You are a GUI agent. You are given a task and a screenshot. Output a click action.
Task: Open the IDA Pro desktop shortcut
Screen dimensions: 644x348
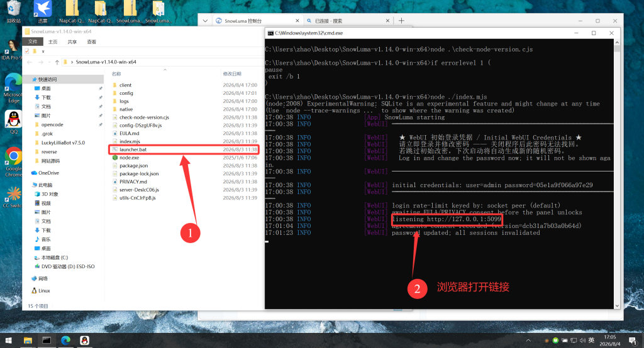pyautogui.click(x=13, y=49)
